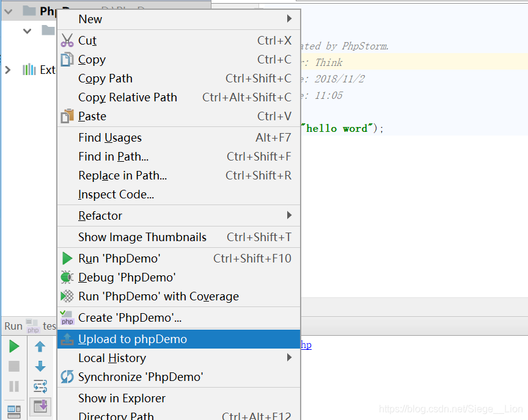Open the New submenu
528x420 pixels.
click(x=179, y=19)
